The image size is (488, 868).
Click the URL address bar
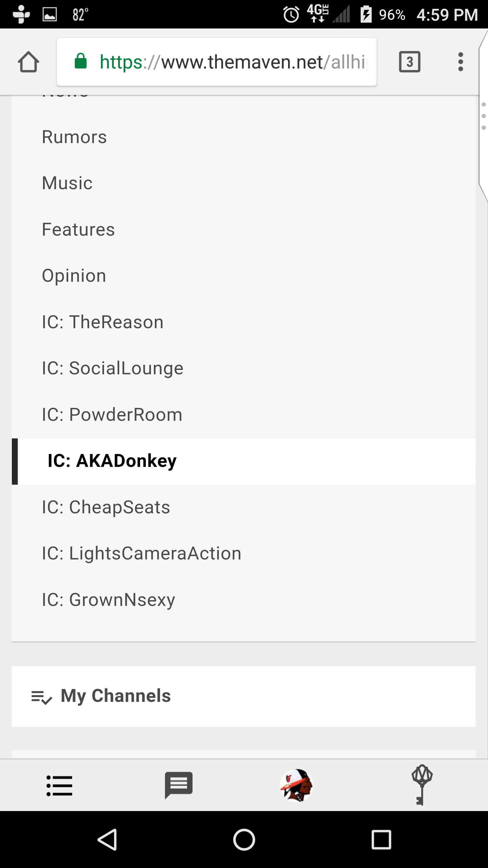point(217,62)
